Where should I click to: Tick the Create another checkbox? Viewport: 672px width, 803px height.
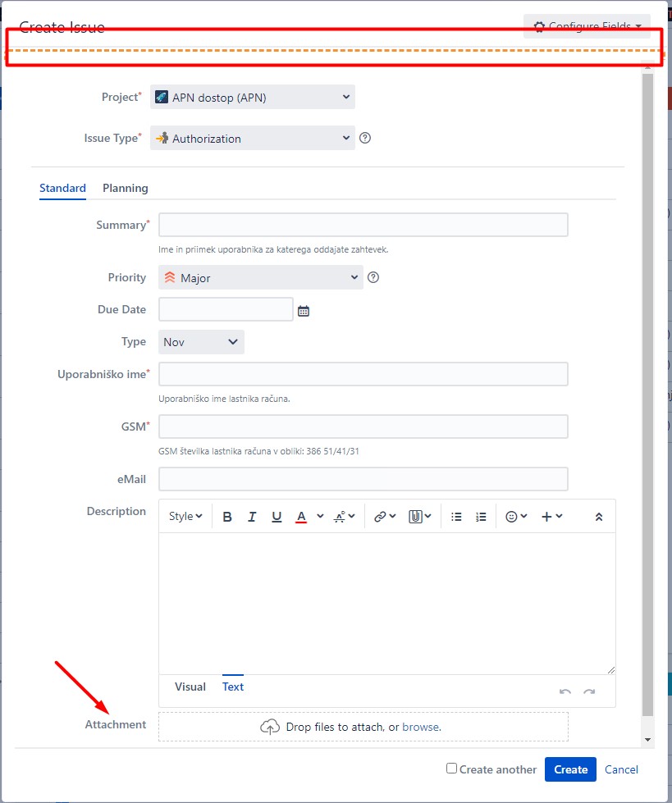click(451, 769)
